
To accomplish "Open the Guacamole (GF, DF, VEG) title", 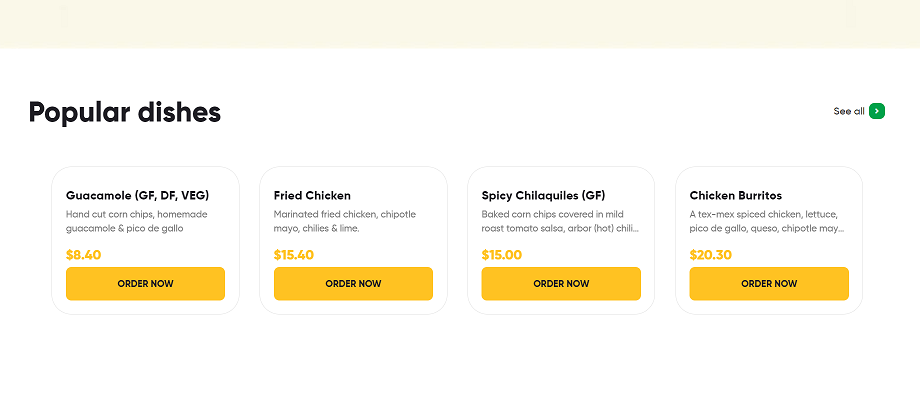I will (x=138, y=195).
